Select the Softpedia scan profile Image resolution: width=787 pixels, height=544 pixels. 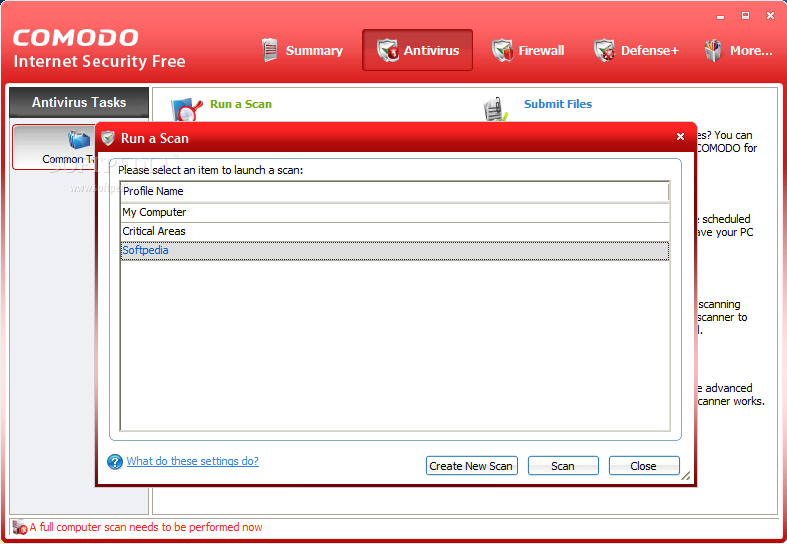(x=395, y=250)
